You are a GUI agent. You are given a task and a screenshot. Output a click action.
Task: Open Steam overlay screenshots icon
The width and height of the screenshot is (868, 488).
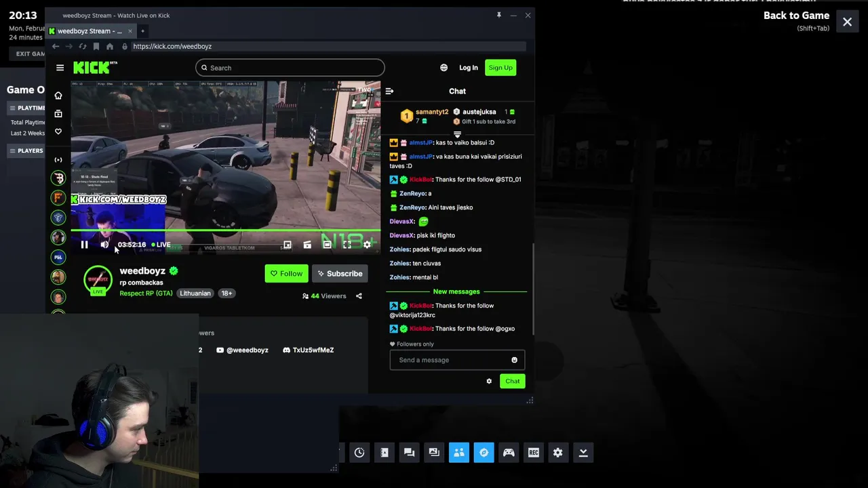(x=434, y=453)
